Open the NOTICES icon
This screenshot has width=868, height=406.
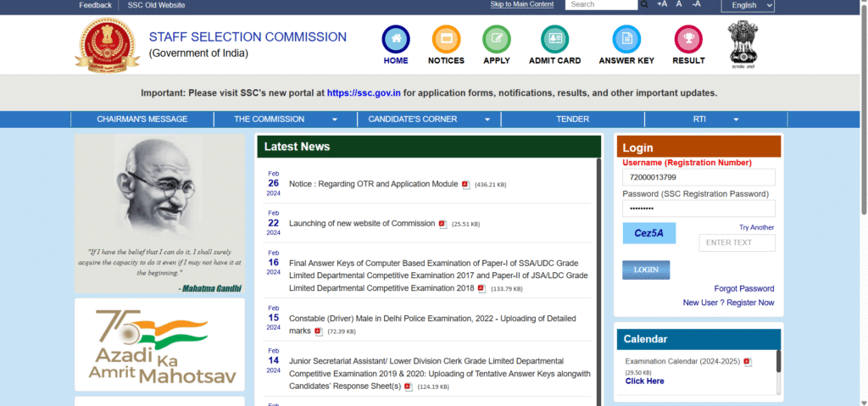click(446, 39)
